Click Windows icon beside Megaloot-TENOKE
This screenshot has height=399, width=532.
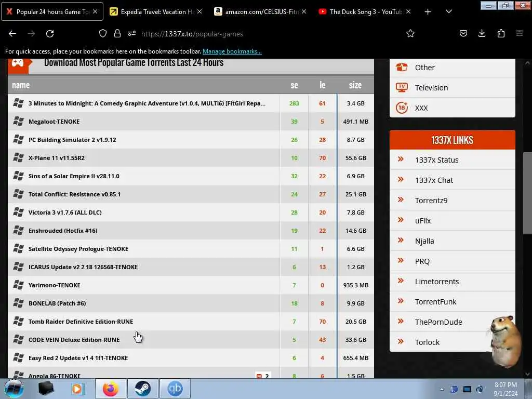[18, 121]
